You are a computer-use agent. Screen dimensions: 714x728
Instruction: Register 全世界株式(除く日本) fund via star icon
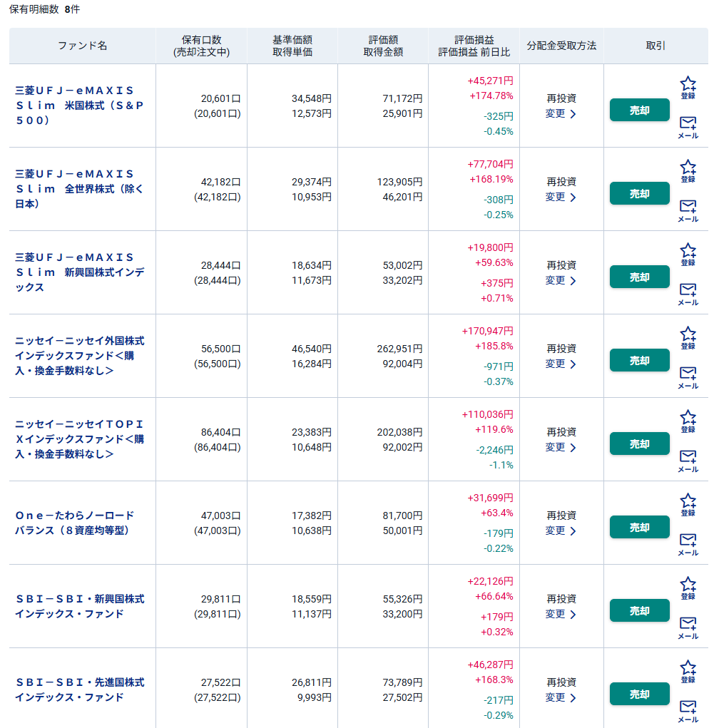(x=688, y=171)
